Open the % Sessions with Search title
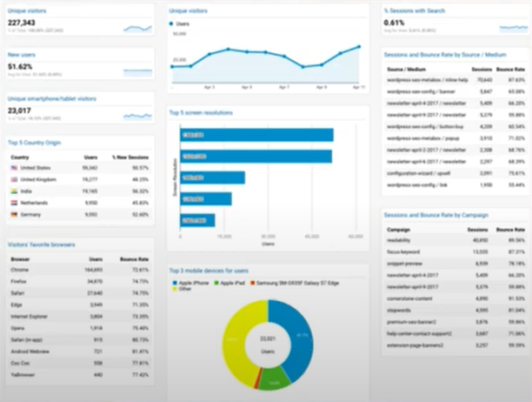The width and height of the screenshot is (532, 402). pos(415,10)
